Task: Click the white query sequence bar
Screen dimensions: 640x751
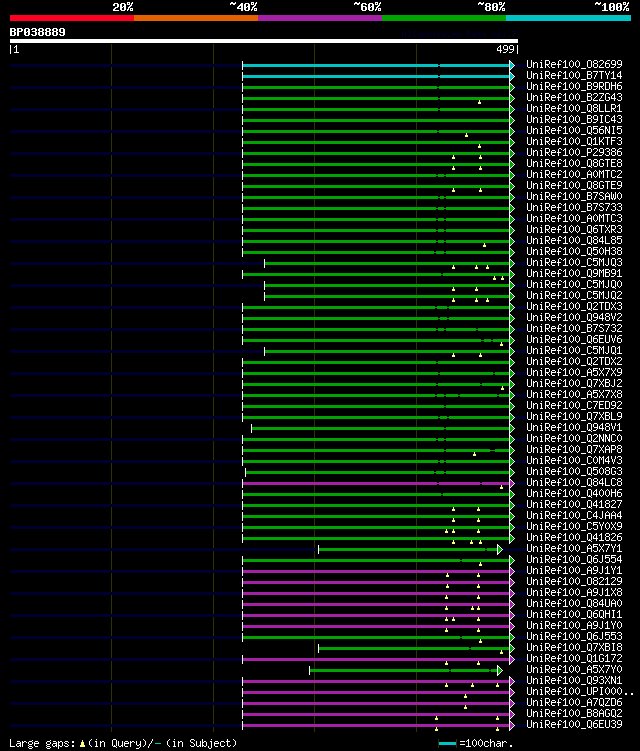Action: [263, 41]
